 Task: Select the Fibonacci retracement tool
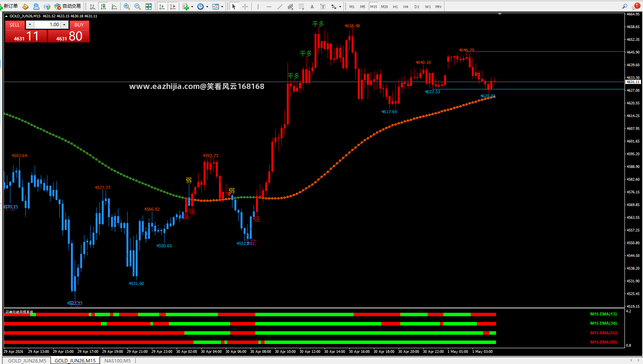(x=301, y=7)
